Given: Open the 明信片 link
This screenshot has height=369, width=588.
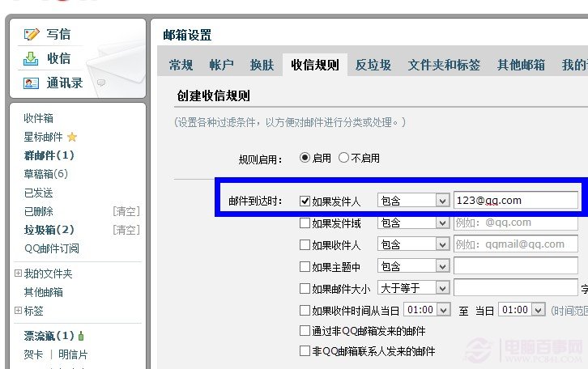Looking at the screenshot, I should [73, 354].
